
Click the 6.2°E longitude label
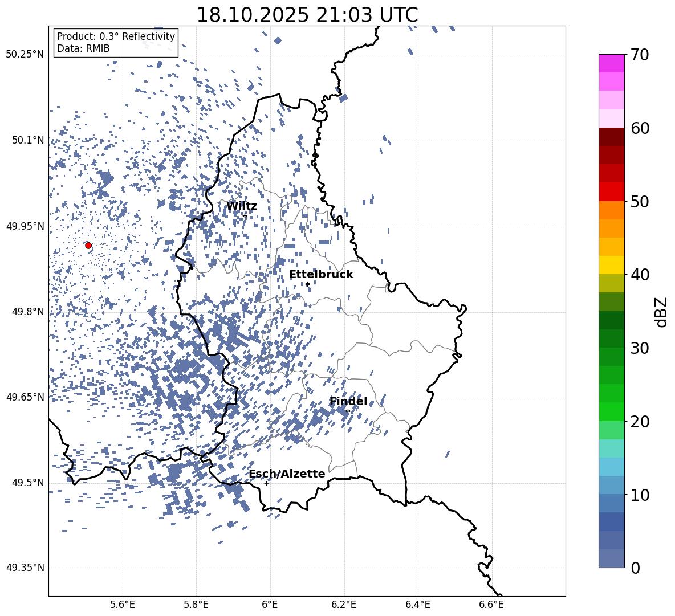coord(344,605)
